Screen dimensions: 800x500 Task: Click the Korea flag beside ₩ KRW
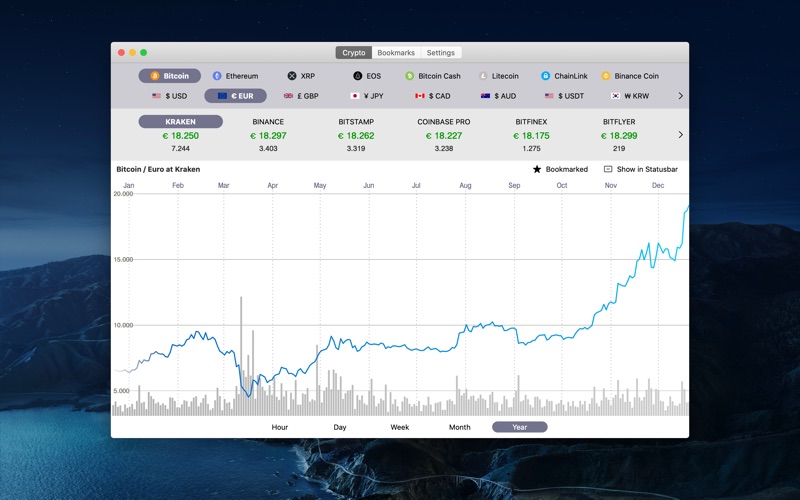616,96
